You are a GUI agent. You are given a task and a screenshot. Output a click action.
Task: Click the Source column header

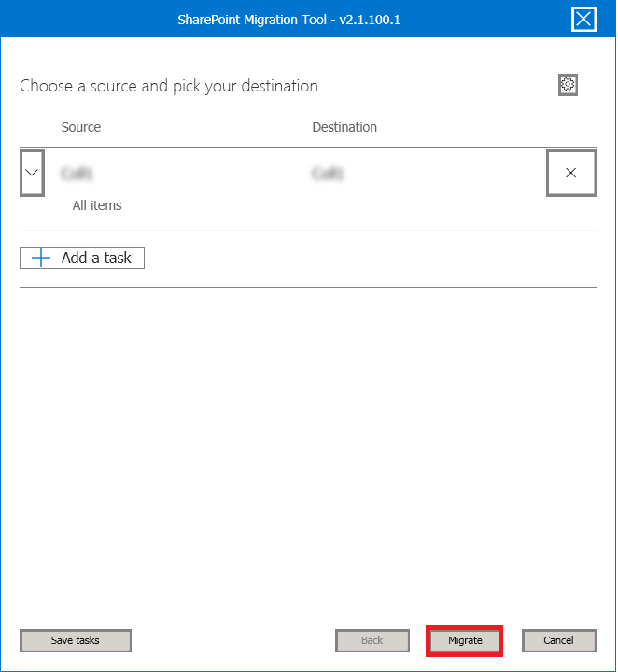[x=81, y=127]
